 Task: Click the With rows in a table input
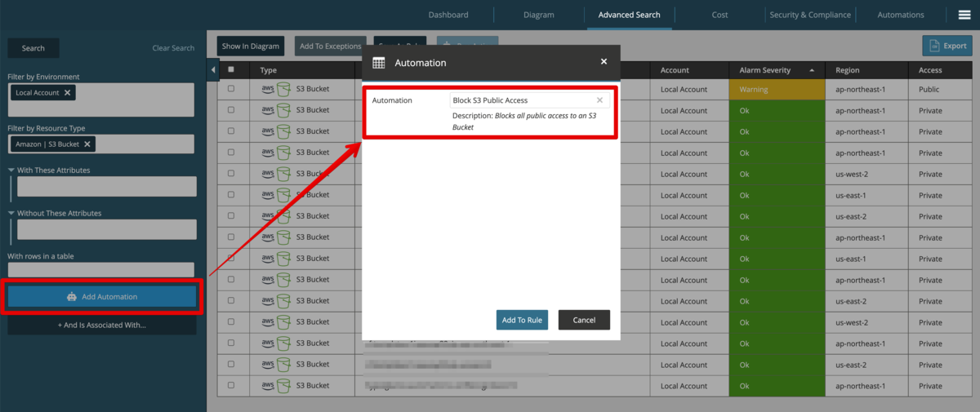[100, 269]
